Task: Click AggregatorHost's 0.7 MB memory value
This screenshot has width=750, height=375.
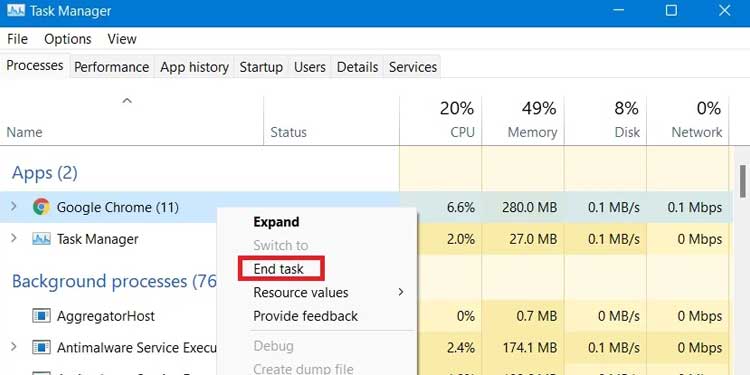Action: tap(538, 316)
